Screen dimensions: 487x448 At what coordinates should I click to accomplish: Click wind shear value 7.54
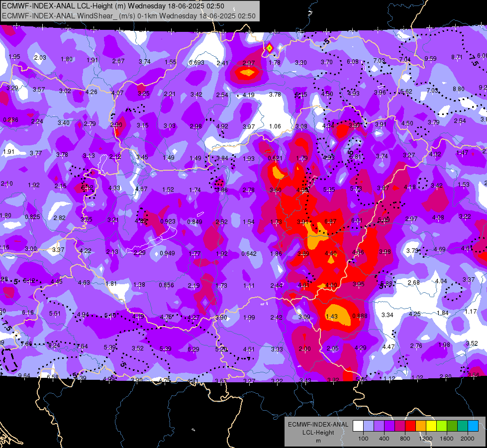tap(82, 346)
